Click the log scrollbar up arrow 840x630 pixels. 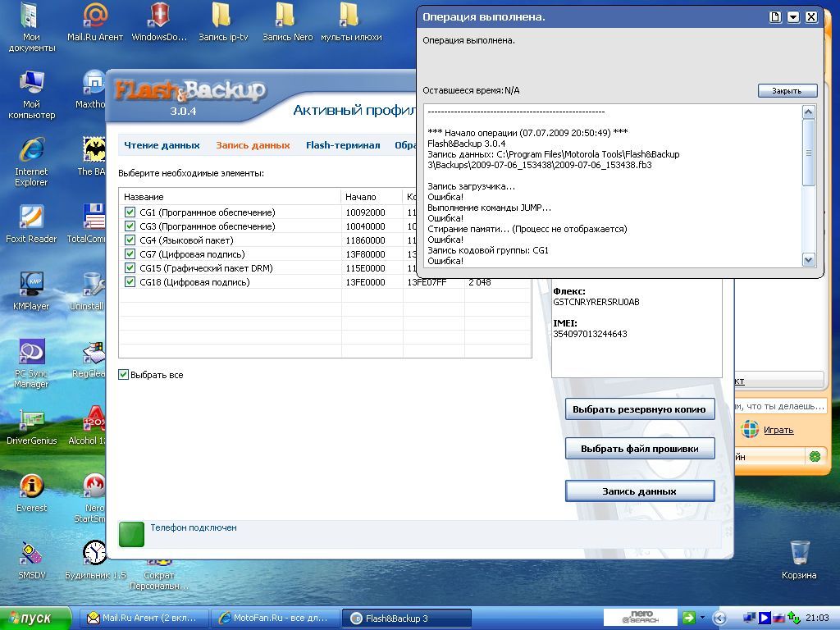(x=808, y=112)
